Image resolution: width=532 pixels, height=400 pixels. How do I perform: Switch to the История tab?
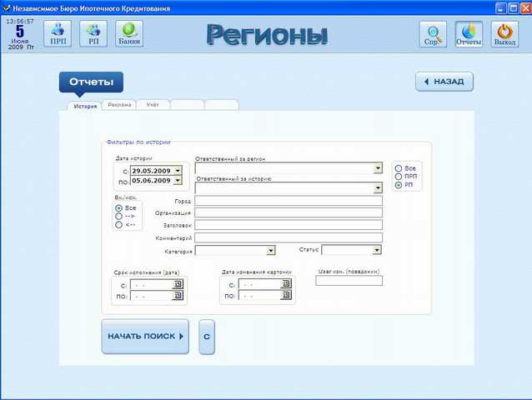point(85,106)
